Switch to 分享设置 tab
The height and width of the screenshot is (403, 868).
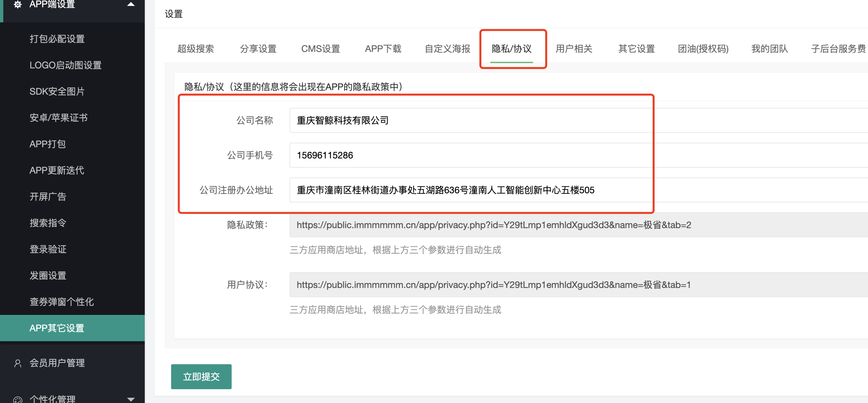(258, 49)
